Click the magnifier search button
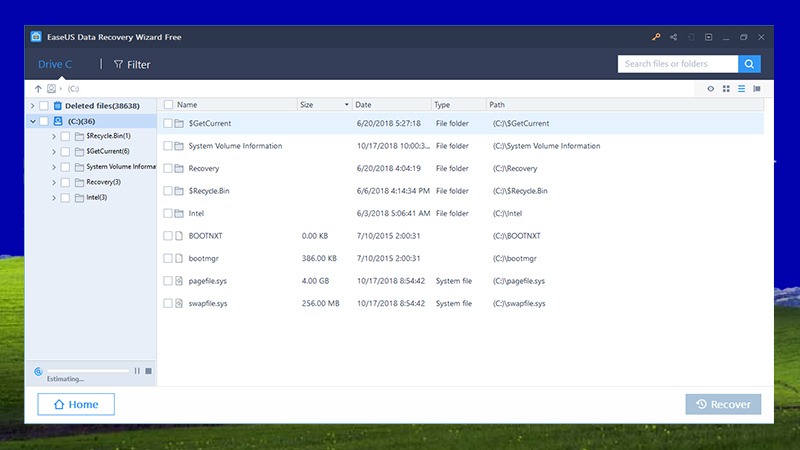Viewport: 800px width, 450px height. click(x=749, y=64)
